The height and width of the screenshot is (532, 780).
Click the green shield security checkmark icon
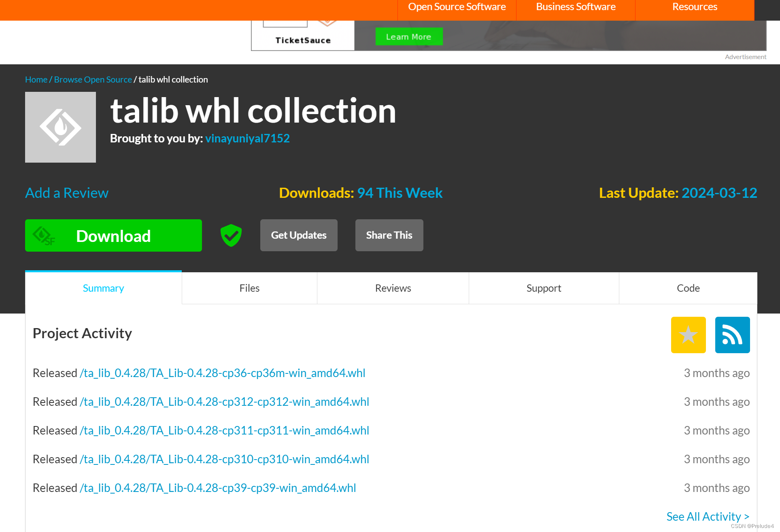[x=231, y=235]
